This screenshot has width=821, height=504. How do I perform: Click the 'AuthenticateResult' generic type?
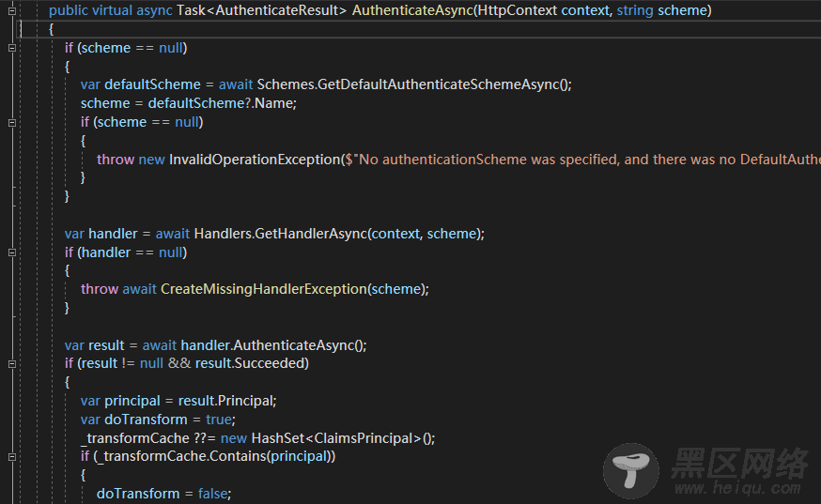(x=277, y=10)
